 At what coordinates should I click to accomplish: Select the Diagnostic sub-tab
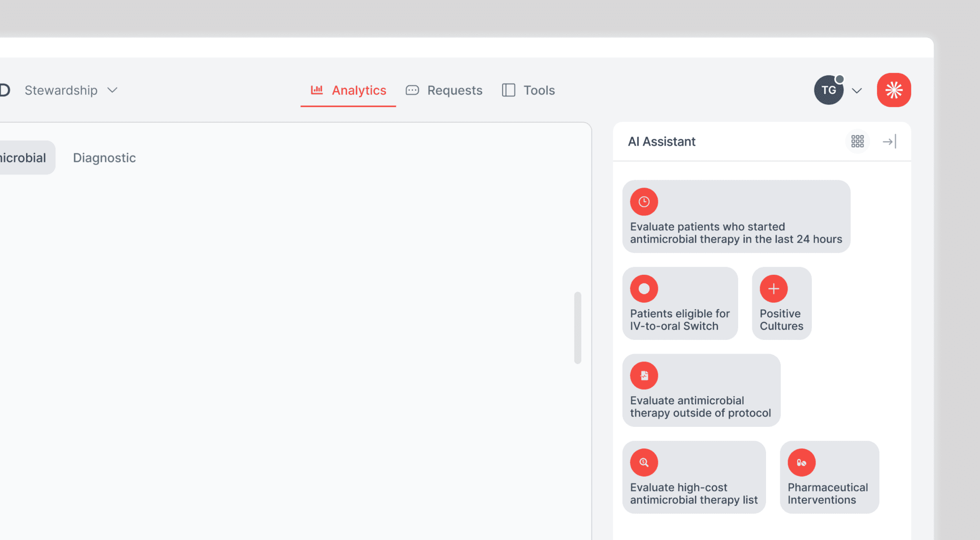pos(104,158)
